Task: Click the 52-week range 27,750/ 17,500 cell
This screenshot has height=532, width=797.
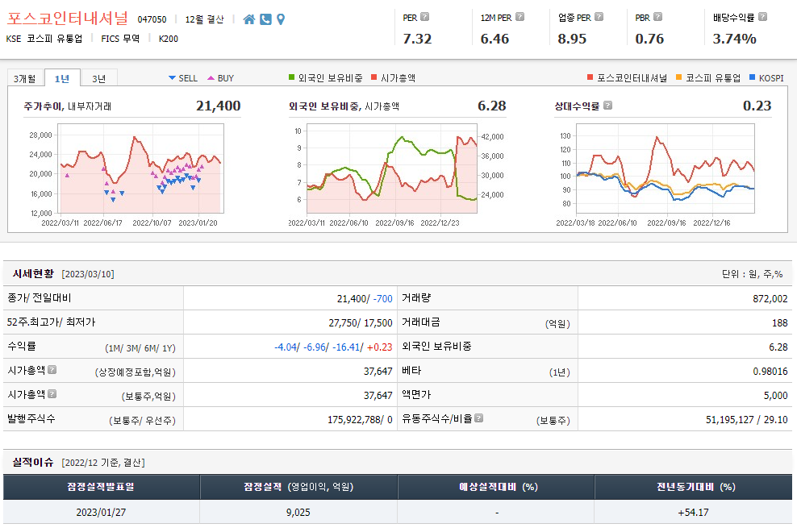Action: [290, 322]
